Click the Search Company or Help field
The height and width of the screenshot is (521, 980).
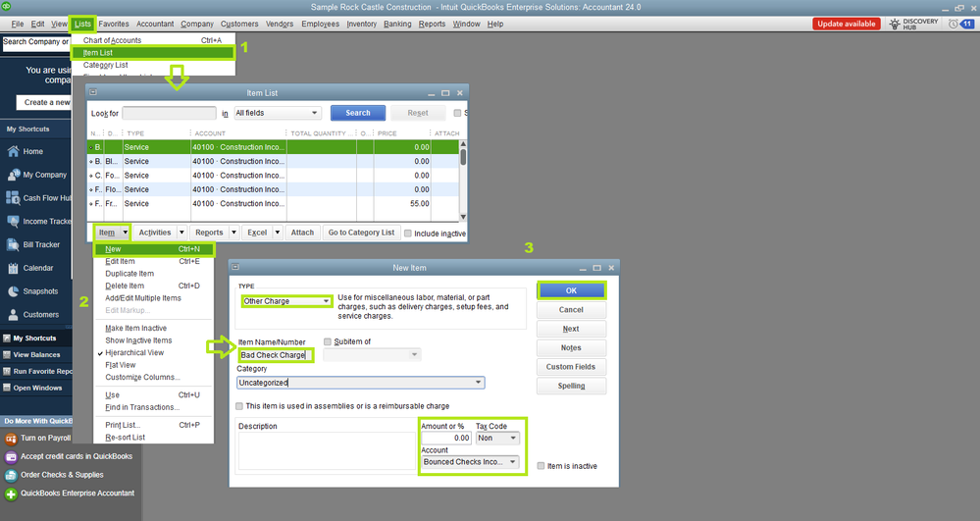(x=35, y=42)
